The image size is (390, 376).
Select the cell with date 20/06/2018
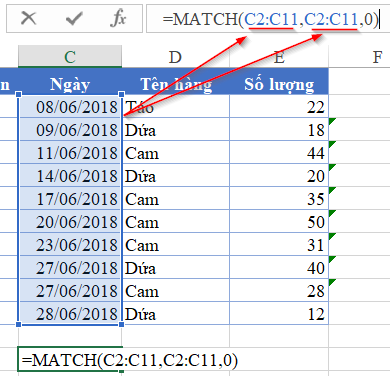pyautogui.click(x=70, y=221)
